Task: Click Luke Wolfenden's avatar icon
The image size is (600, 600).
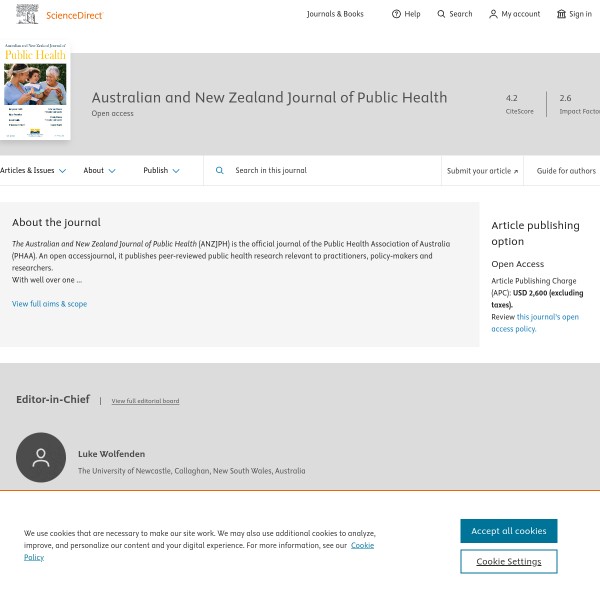Action: pyautogui.click(x=41, y=458)
